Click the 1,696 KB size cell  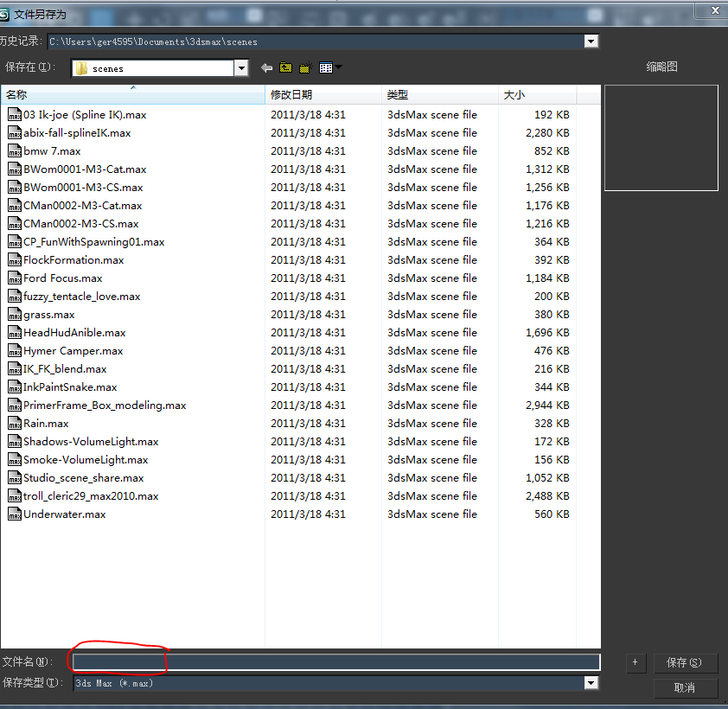pos(547,332)
